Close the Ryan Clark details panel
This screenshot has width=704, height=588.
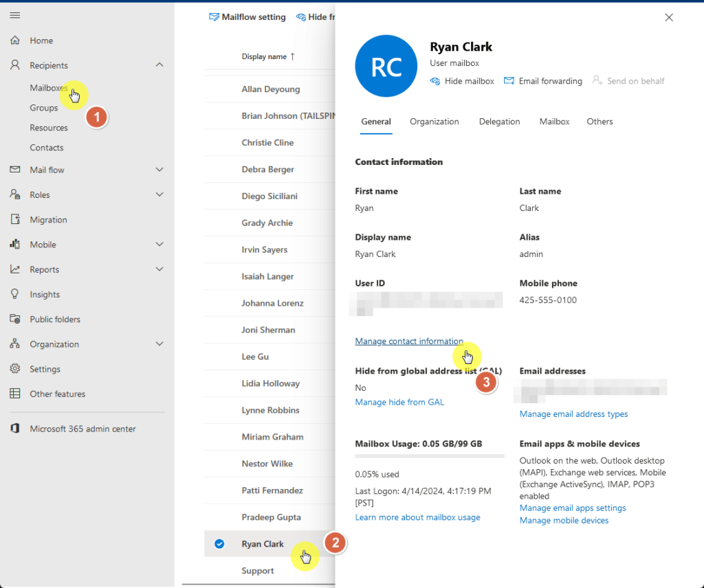(669, 17)
